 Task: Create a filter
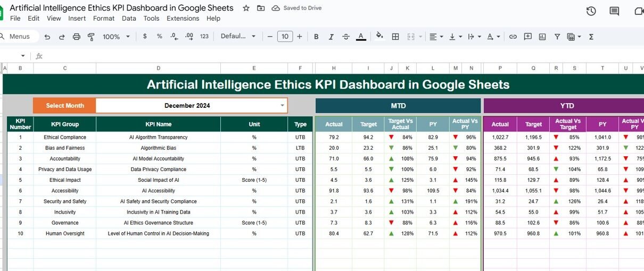click(x=557, y=37)
